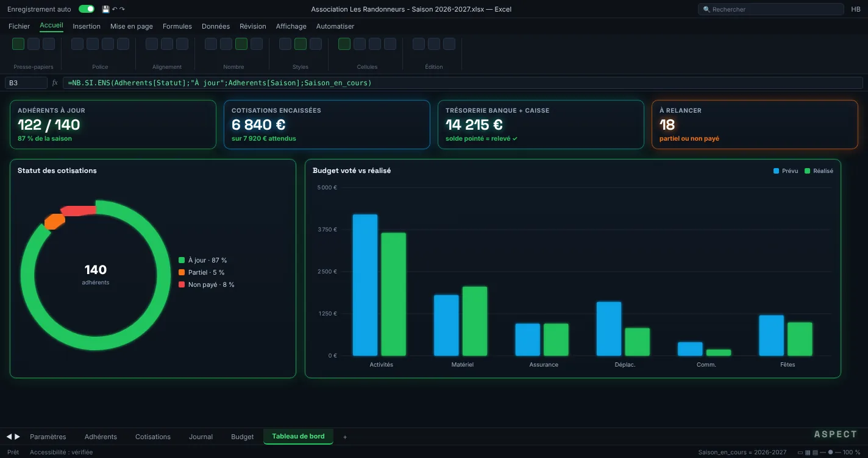Image resolution: width=868 pixels, height=458 pixels.
Task: Go to the next sheet with right arrow
Action: [x=17, y=437]
